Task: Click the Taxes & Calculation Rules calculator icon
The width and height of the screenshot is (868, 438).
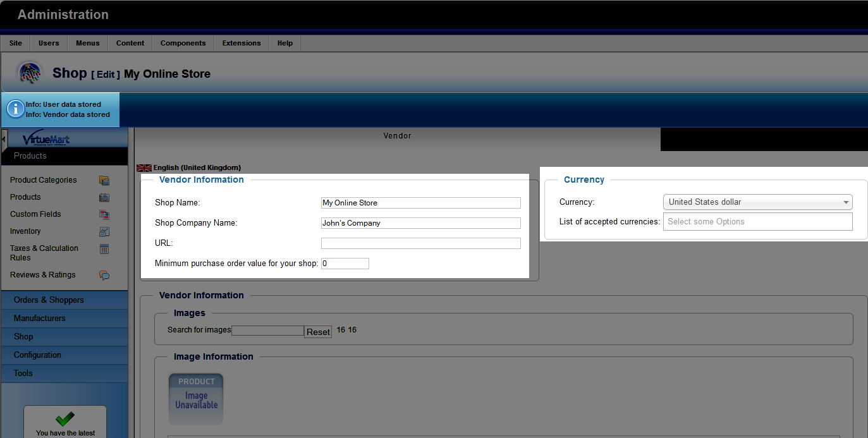Action: click(x=104, y=249)
